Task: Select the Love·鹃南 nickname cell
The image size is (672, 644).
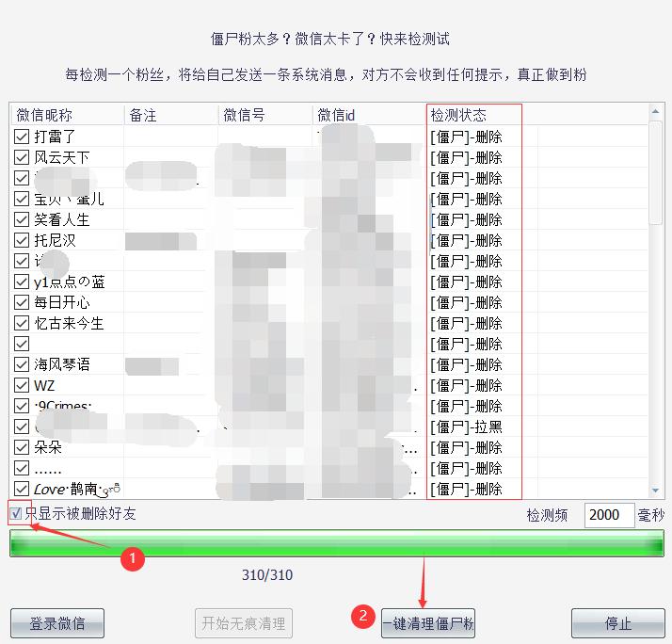Action: click(77, 489)
